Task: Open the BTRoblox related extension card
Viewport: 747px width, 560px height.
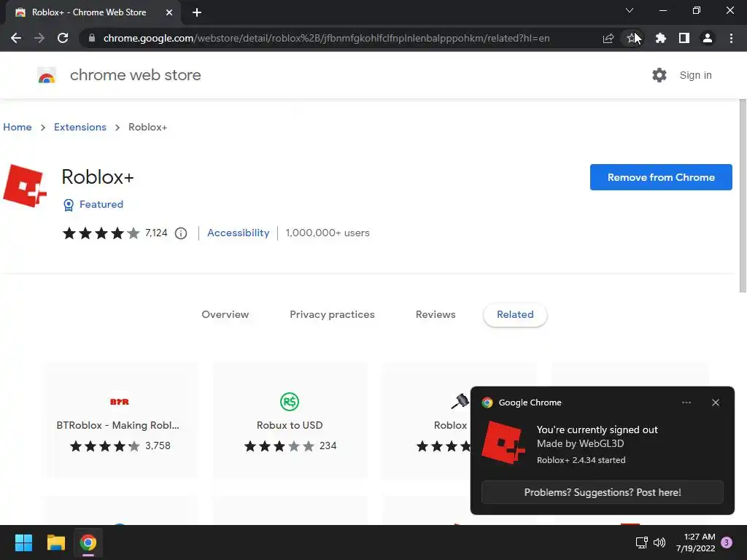Action: 119,420
